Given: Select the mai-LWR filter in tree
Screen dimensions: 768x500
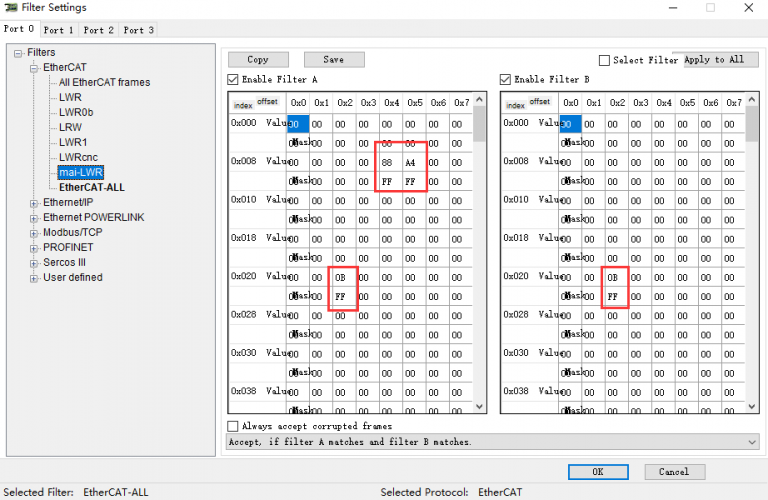Looking at the screenshot, I should pyautogui.click(x=80, y=172).
